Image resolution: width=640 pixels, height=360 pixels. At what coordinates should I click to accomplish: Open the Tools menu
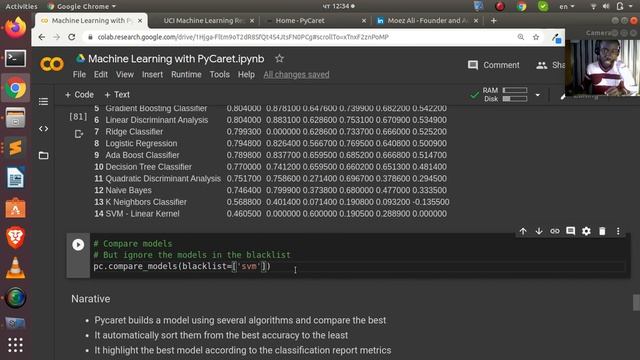pyautogui.click(x=220, y=75)
